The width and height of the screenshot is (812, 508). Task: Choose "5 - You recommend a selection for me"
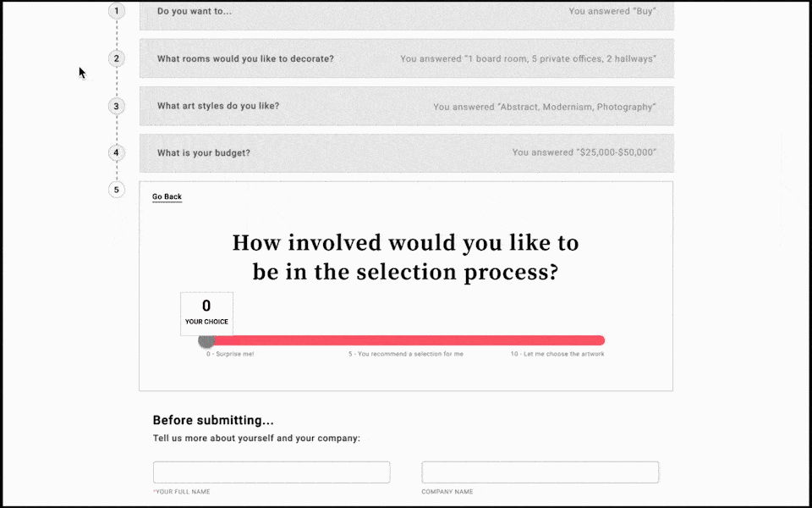[406, 354]
